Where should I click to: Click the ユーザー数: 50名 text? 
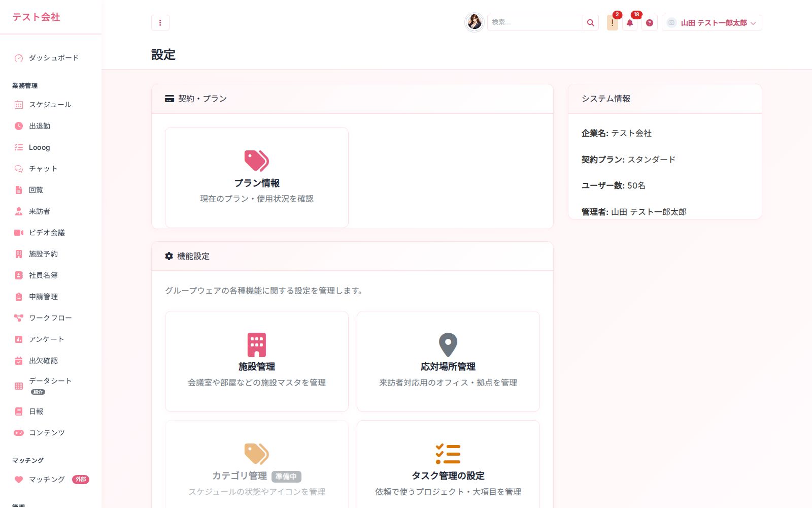[613, 186]
